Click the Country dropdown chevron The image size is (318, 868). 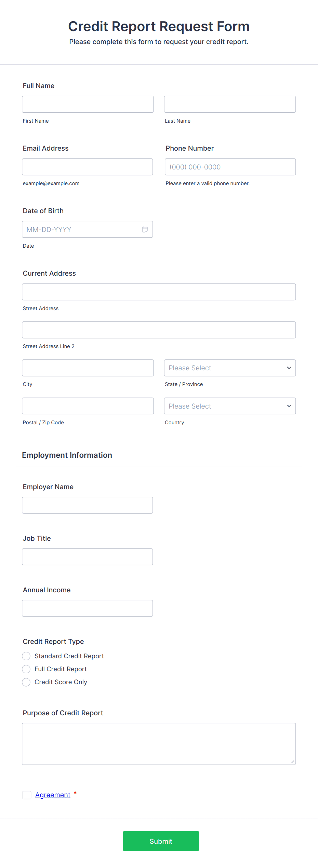[288, 406]
